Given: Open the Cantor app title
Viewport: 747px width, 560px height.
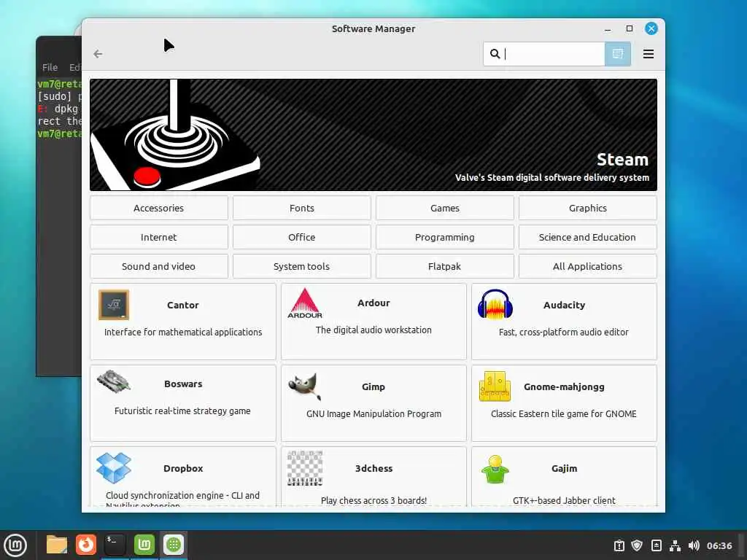Looking at the screenshot, I should (x=183, y=306).
